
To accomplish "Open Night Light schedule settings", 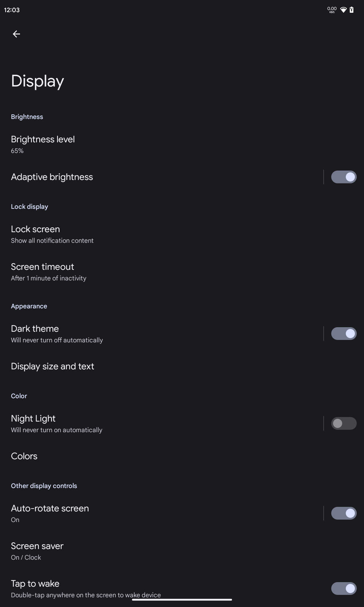I will coord(56,423).
